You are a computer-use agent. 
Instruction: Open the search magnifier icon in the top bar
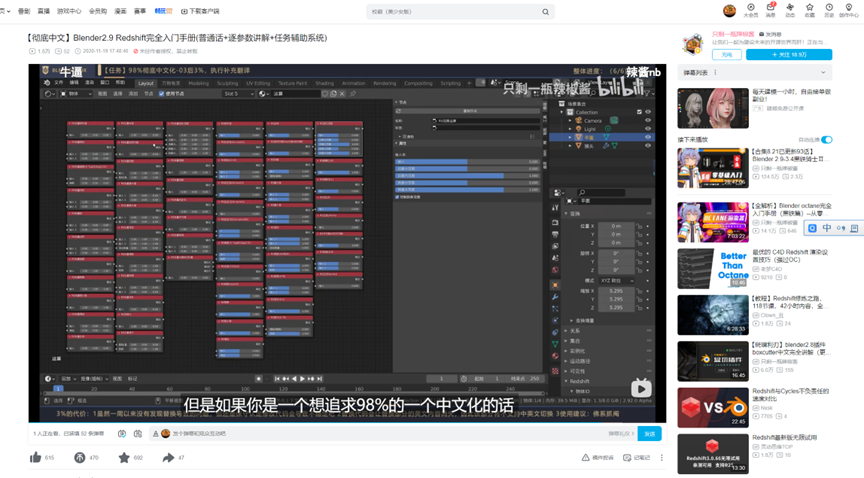click(545, 12)
